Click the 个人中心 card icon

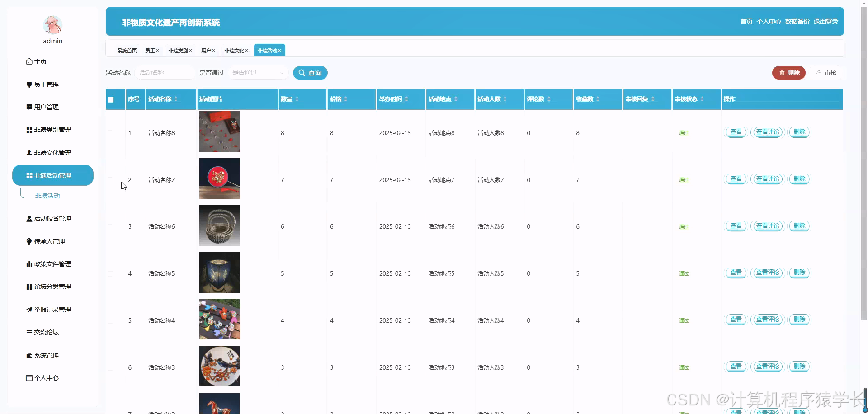pos(29,378)
